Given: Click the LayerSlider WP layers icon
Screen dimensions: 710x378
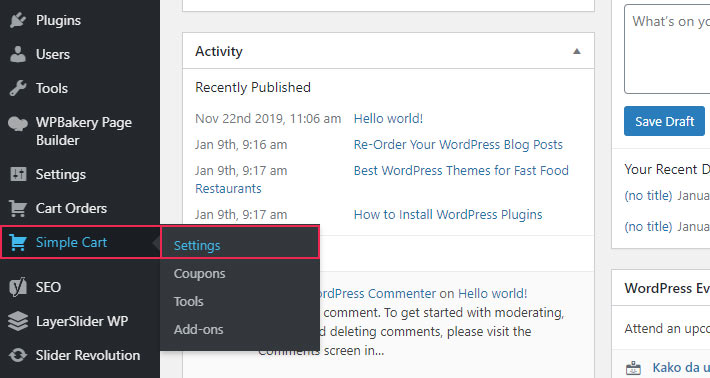Looking at the screenshot, I should tap(18, 321).
